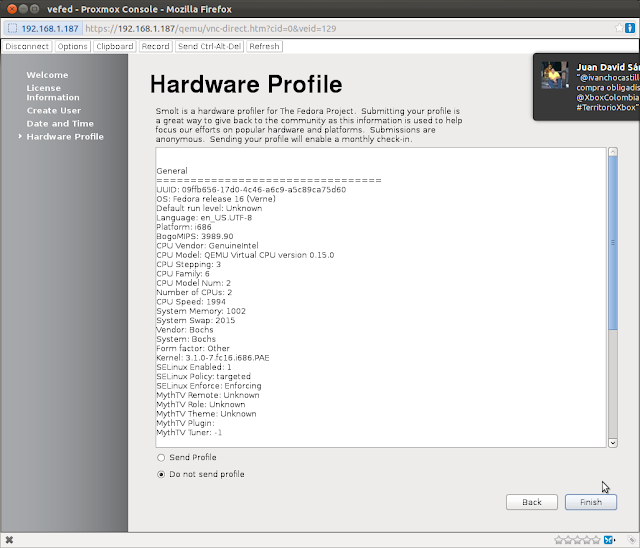The image size is (640, 548).
Task: Click Hardware Profile step in sidebar
Action: pos(65,137)
